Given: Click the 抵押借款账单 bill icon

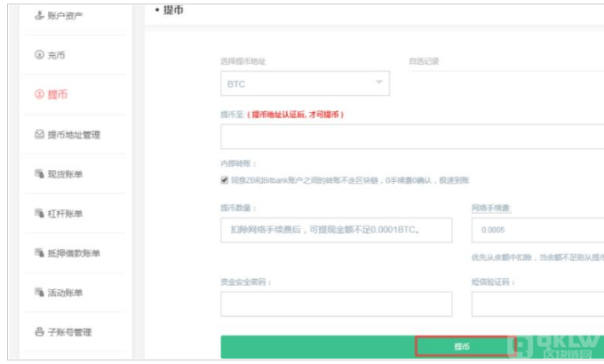Looking at the screenshot, I should tap(39, 253).
